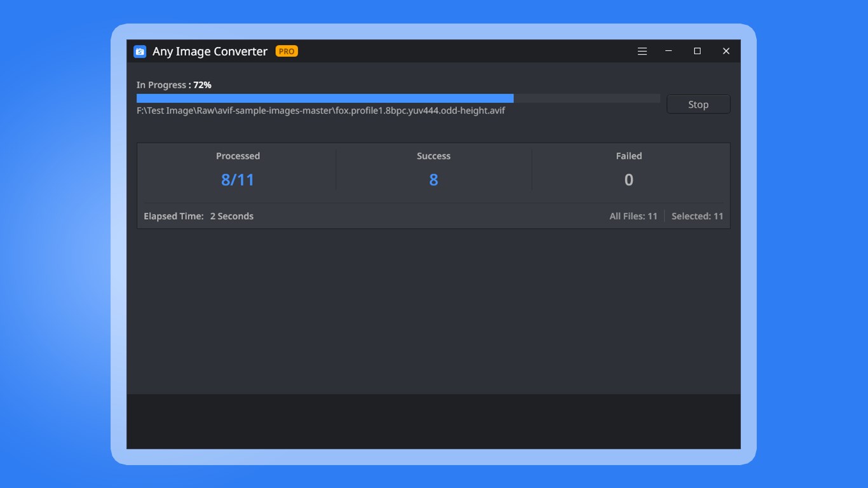This screenshot has height=488, width=868.
Task: Click the 'Processed' heading
Action: (238, 156)
